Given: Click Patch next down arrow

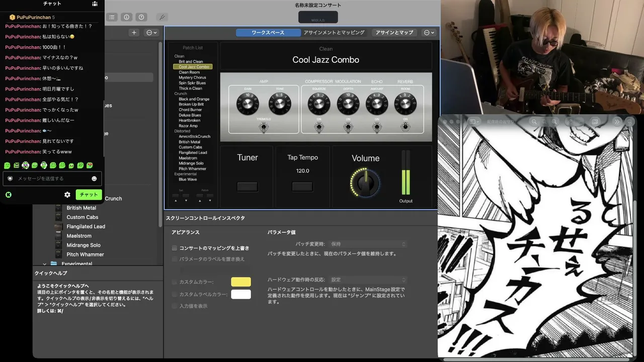Looking at the screenshot, I should point(210,200).
